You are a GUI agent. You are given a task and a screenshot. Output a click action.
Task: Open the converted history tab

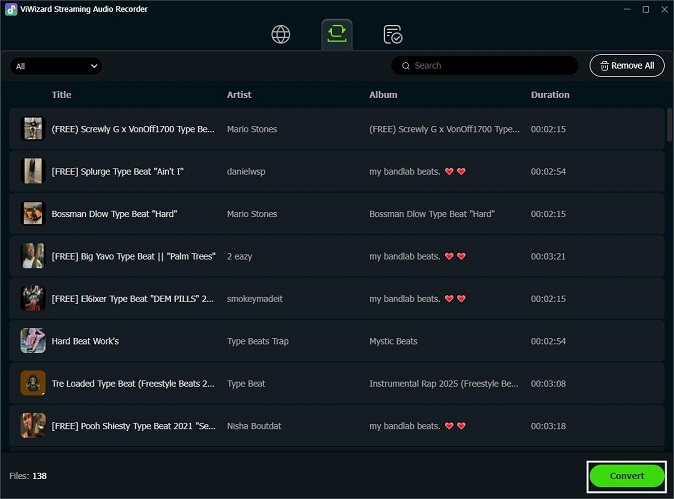coord(392,34)
